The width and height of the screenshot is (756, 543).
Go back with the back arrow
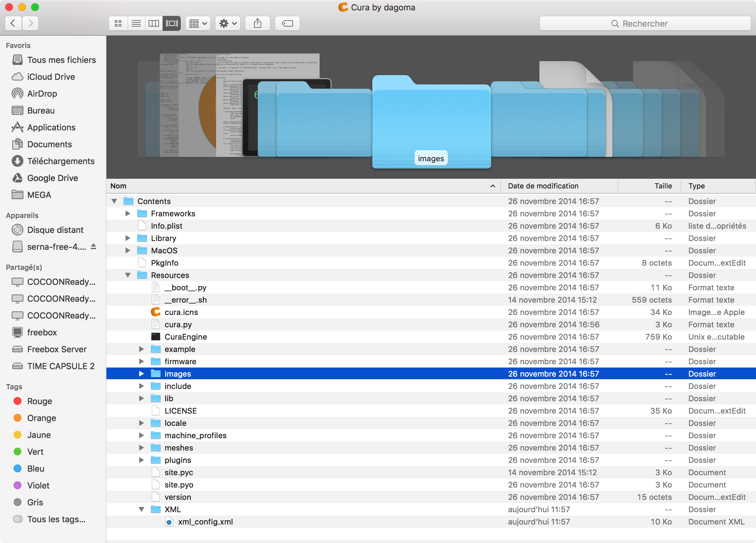pyautogui.click(x=13, y=23)
